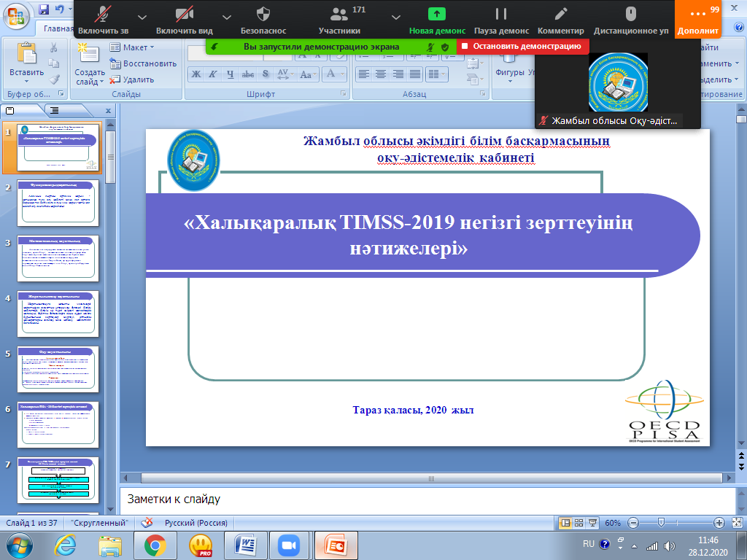Open Windows Explorer folder from taskbar
This screenshot has height=560, width=747.
click(x=110, y=545)
